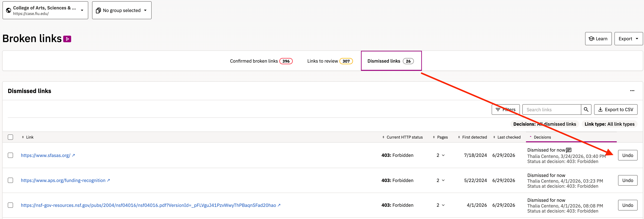The image size is (644, 219).
Task: Click Decisions: All dismissed links filter chip
Action: pos(545,124)
